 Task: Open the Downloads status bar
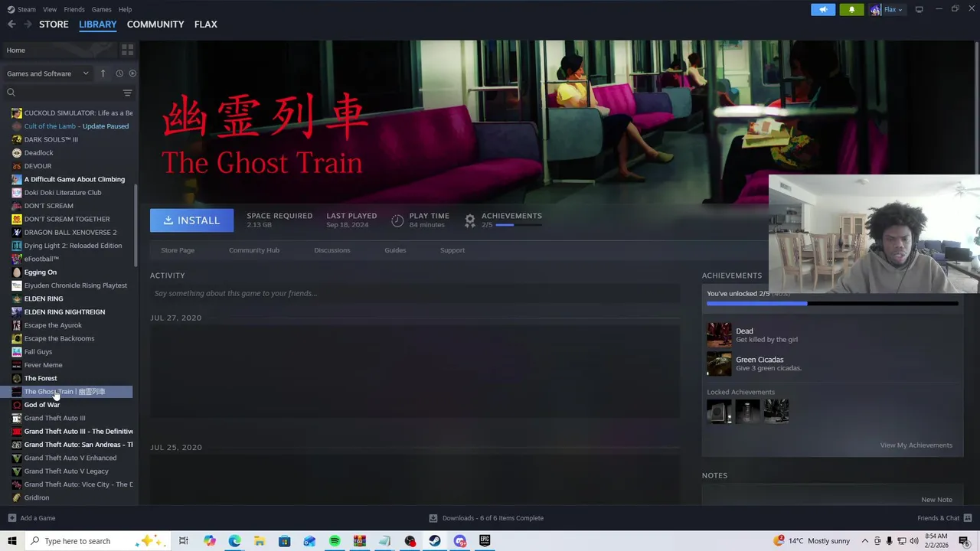pyautogui.click(x=486, y=518)
